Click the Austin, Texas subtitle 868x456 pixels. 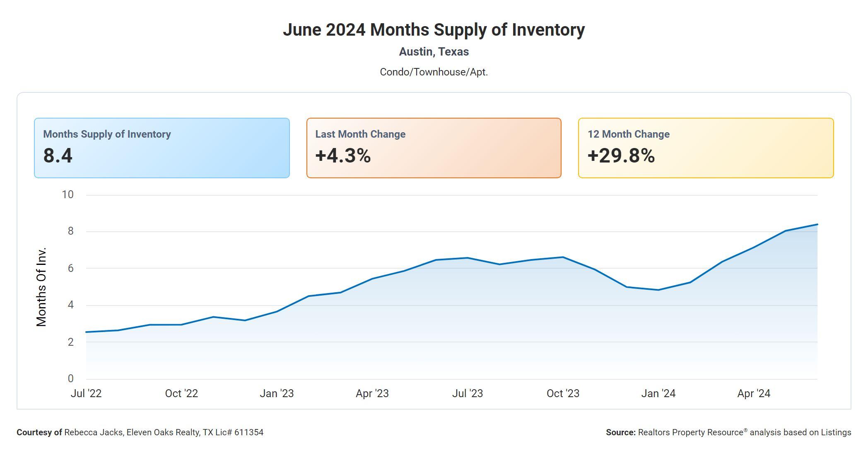pos(434,52)
